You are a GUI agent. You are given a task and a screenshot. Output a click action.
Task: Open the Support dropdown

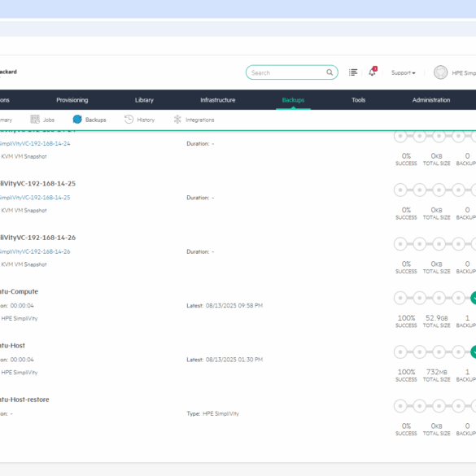point(403,73)
